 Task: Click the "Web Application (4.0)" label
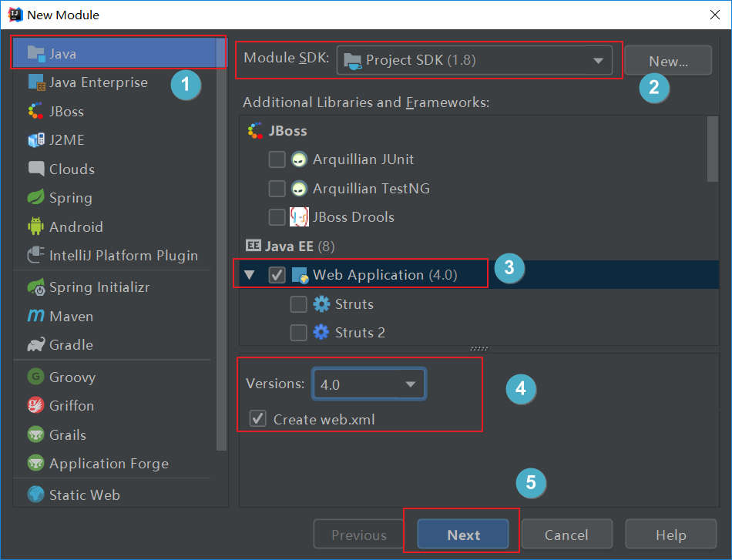[384, 275]
